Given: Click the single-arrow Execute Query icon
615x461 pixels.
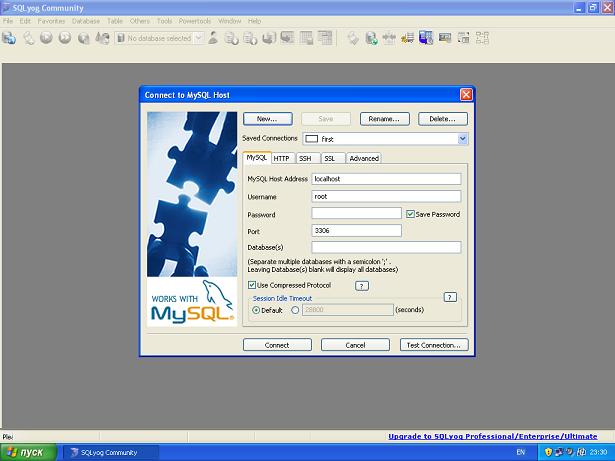Looking at the screenshot, I should coord(46,38).
